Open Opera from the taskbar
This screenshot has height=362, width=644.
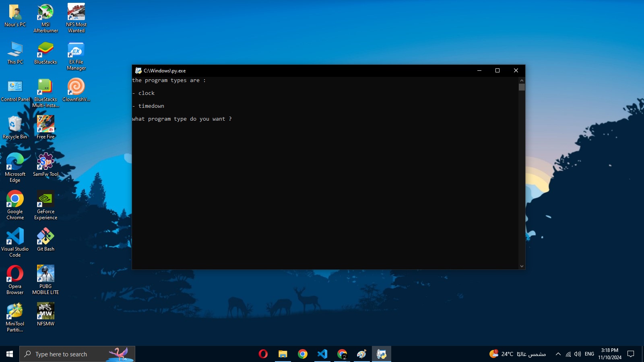[263, 354]
